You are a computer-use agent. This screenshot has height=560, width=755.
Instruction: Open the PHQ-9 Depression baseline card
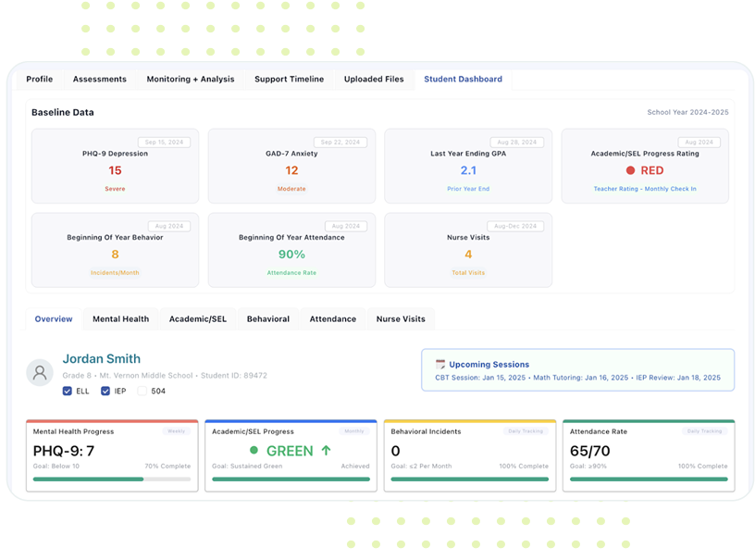[x=115, y=167]
